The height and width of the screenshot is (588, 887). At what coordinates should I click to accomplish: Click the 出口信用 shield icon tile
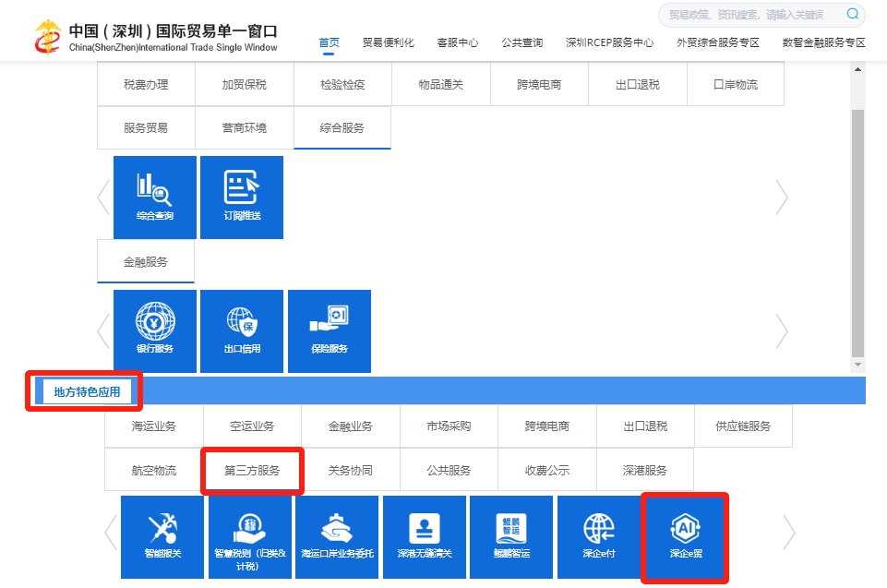coord(242,331)
